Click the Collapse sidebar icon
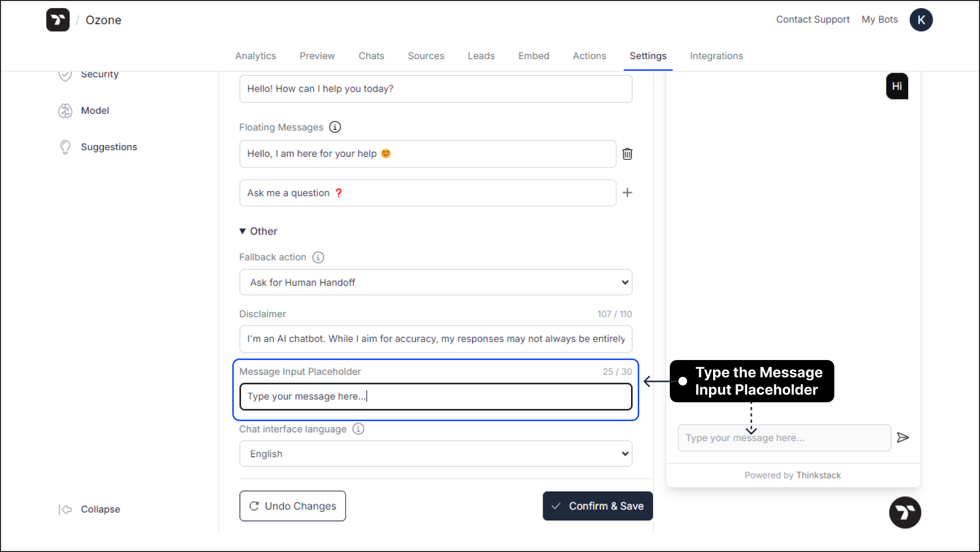Screen dimensions: 980x552 click(65, 509)
